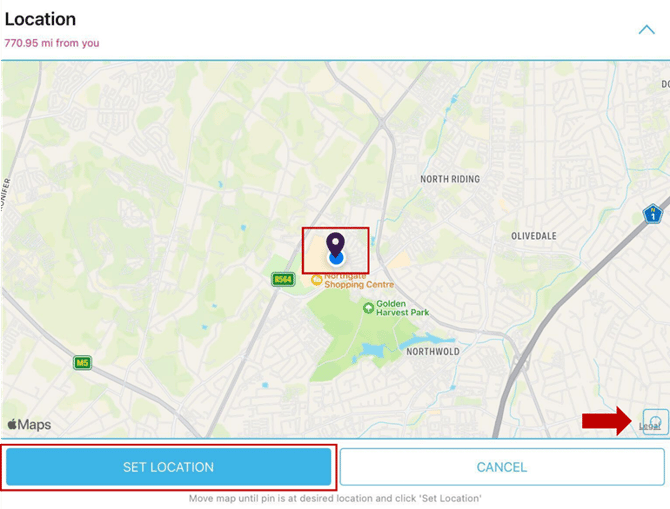The height and width of the screenshot is (509, 670).
Task: Click the N1 route shield
Action: click(652, 214)
